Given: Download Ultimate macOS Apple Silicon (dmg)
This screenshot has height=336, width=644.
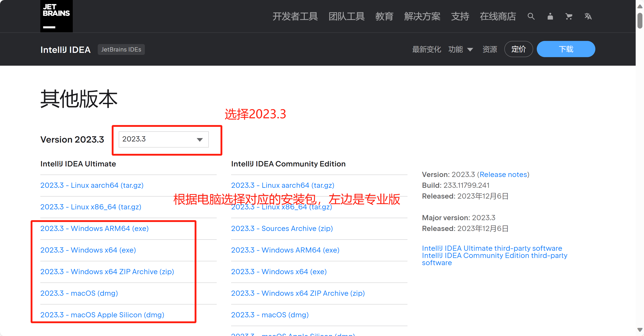Looking at the screenshot, I should [x=102, y=315].
